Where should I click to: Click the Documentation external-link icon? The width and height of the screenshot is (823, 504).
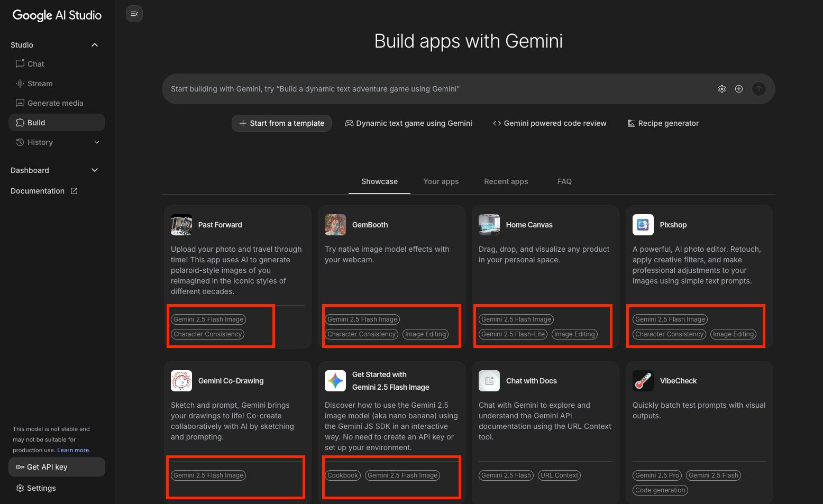coord(74,191)
